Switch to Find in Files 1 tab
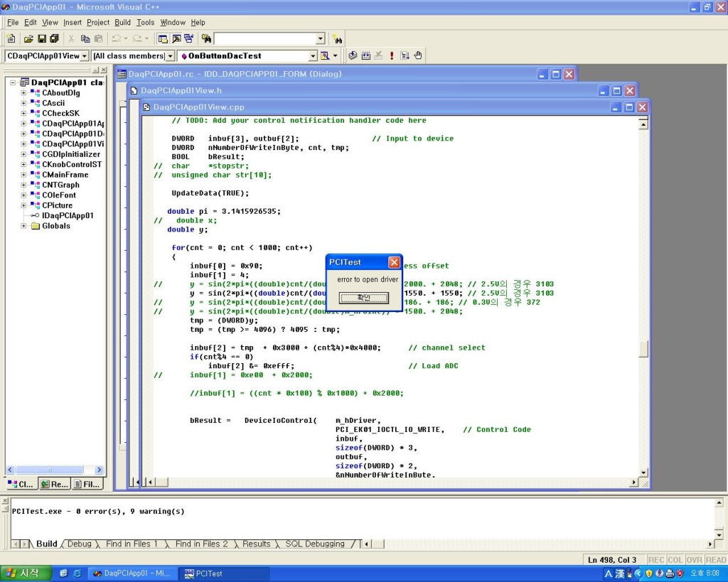 point(132,544)
